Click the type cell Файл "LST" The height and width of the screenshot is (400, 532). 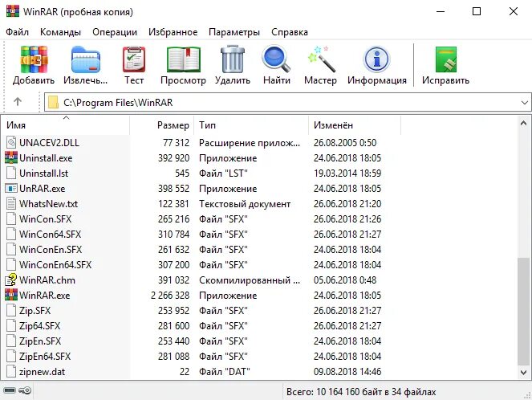(x=223, y=173)
